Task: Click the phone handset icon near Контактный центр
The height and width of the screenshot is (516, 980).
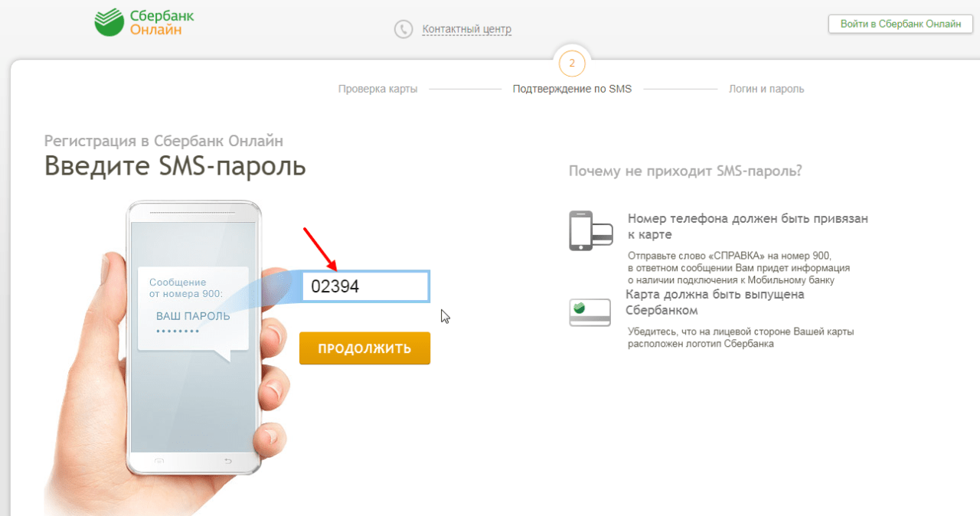Action: 403,30
